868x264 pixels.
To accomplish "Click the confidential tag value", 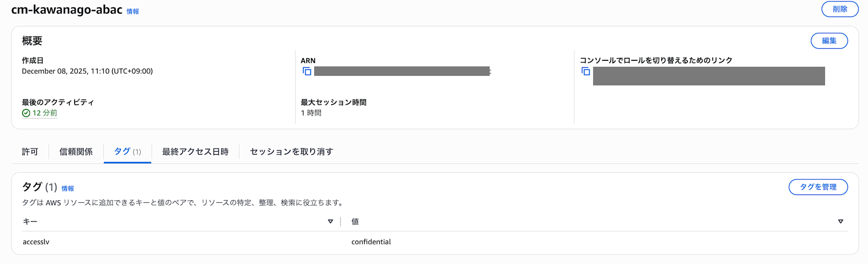I will click(x=371, y=242).
